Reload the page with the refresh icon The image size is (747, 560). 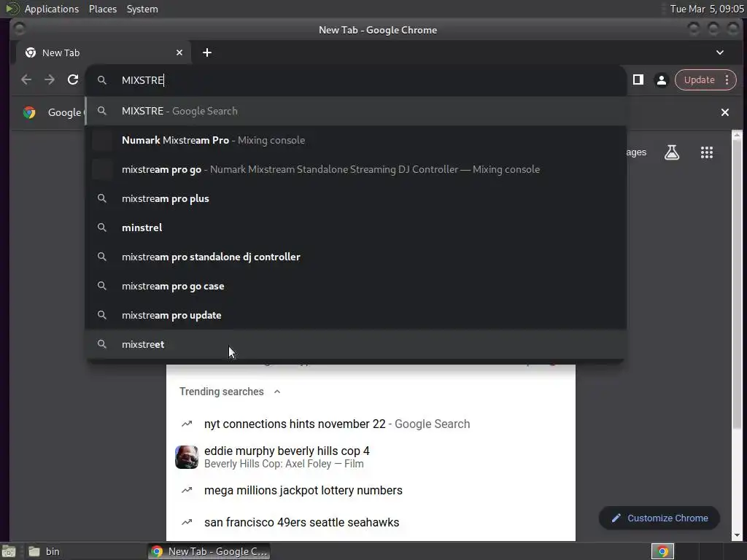73,79
